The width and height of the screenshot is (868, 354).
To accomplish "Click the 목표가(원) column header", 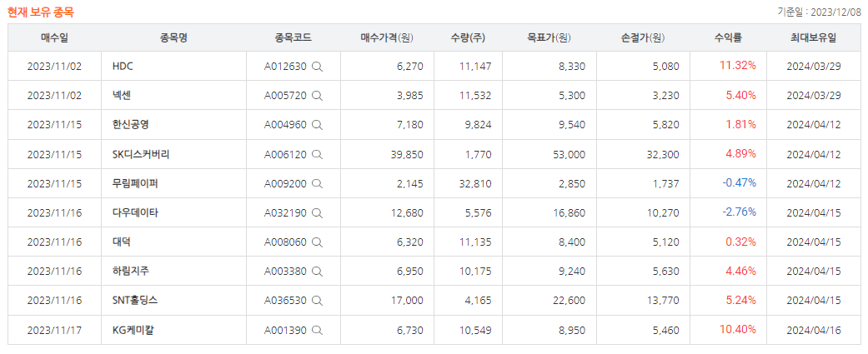I will [x=549, y=37].
